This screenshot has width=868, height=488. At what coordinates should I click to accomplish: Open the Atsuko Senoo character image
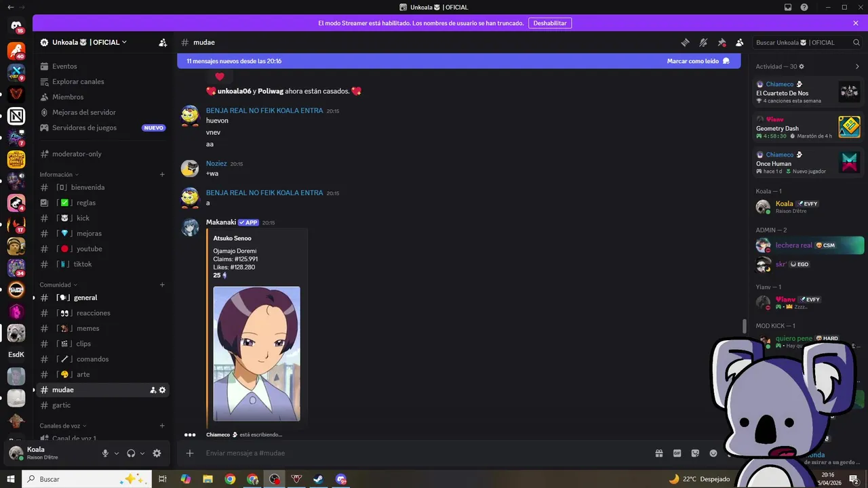[256, 354]
